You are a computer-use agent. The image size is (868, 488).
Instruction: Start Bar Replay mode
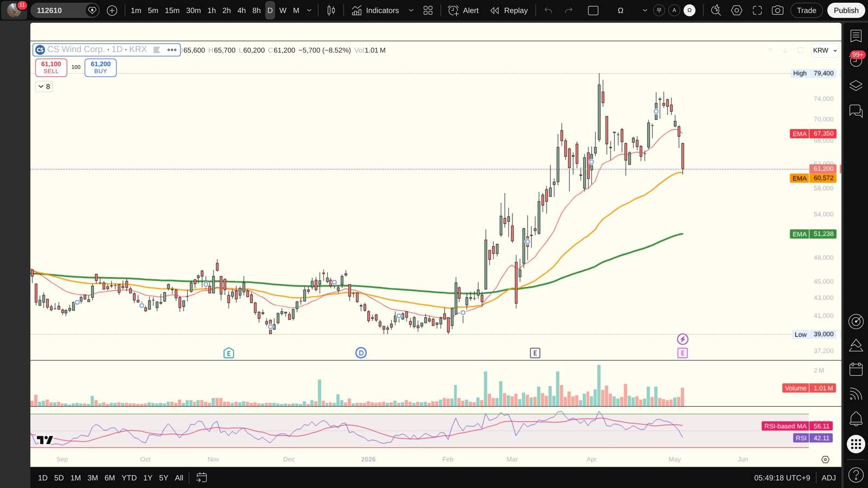point(509,10)
